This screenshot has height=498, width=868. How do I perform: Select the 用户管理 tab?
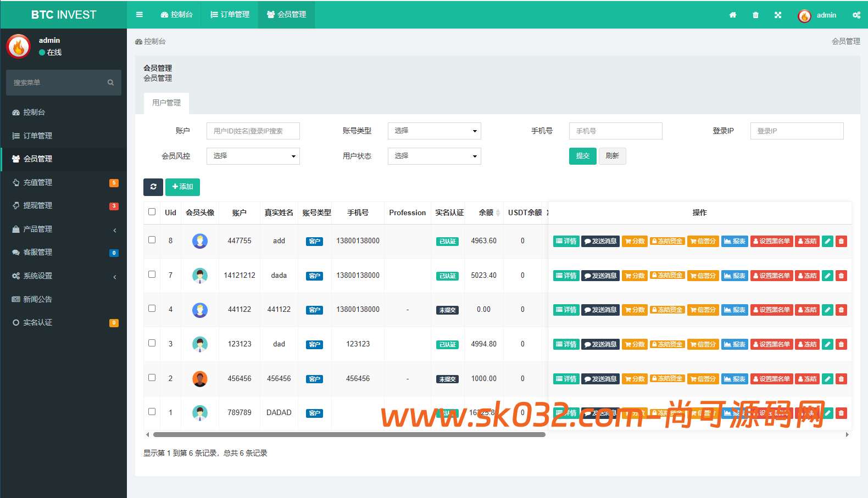166,103
